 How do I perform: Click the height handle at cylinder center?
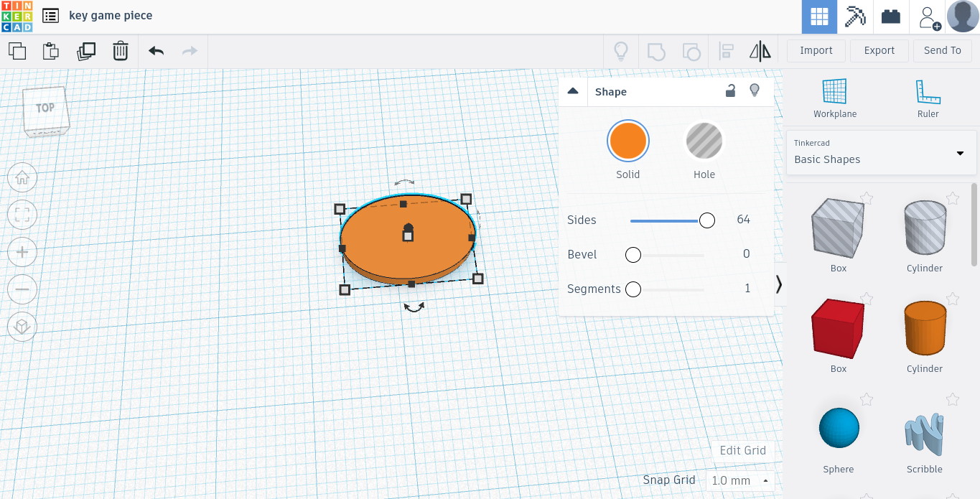[408, 236]
